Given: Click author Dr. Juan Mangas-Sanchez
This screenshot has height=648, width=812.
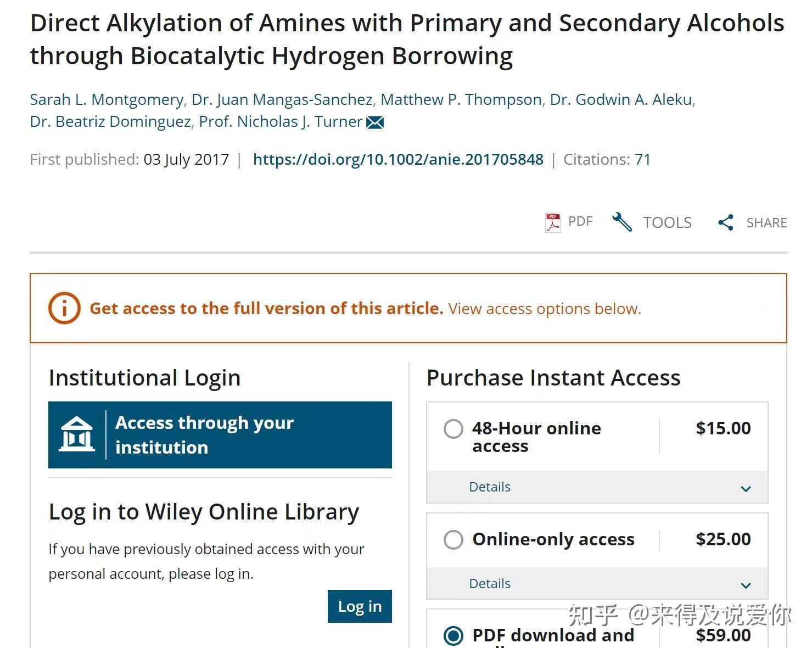Looking at the screenshot, I should [282, 99].
